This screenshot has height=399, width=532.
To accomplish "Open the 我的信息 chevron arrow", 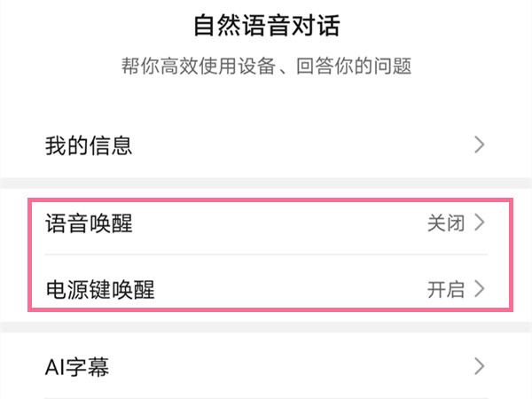I will [480, 145].
